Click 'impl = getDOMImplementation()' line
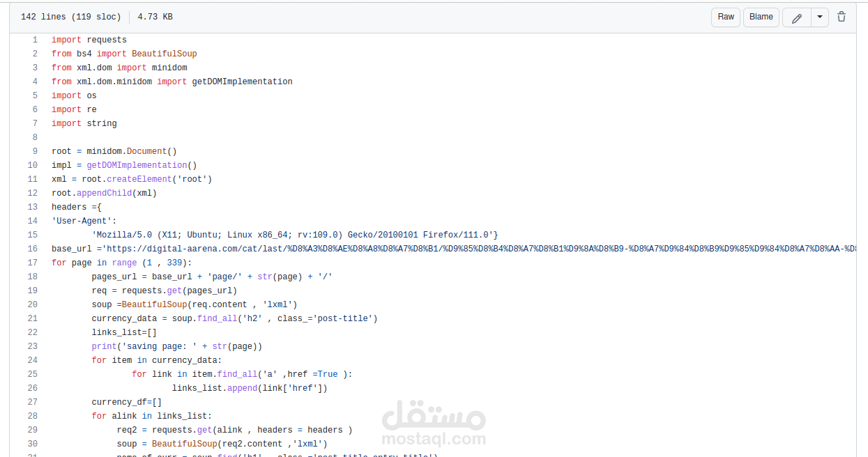The height and width of the screenshot is (457, 868). (124, 165)
